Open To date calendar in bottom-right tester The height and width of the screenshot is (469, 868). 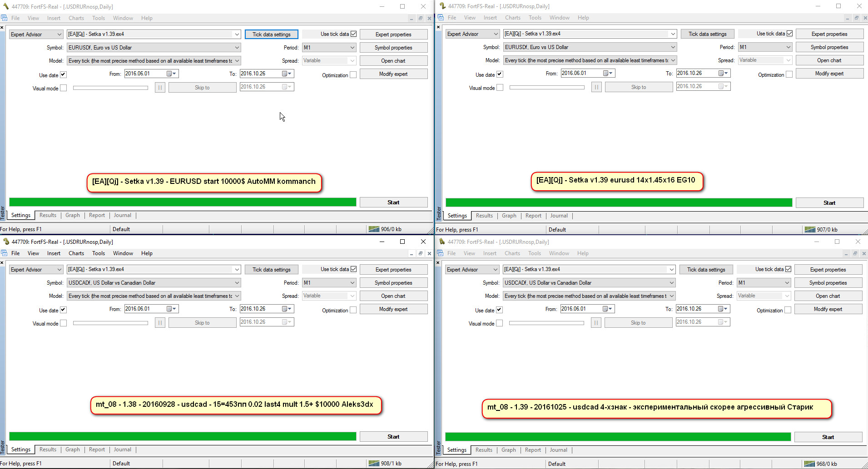tap(723, 309)
